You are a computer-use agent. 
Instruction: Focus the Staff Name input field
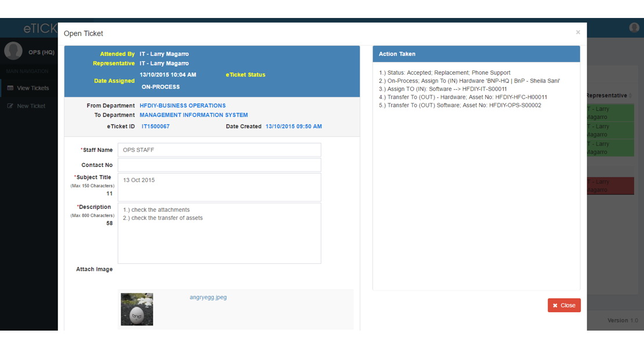219,150
